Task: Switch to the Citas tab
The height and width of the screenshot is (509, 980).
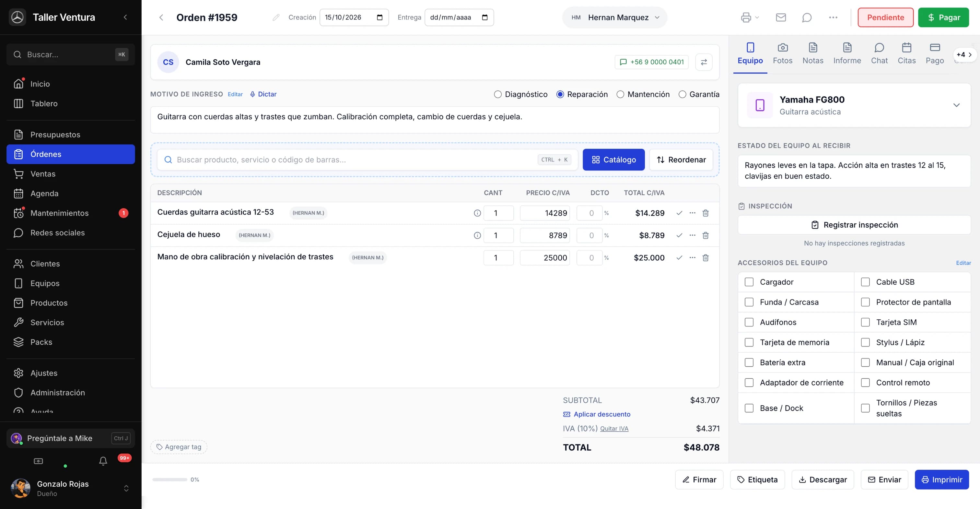Action: click(906, 54)
